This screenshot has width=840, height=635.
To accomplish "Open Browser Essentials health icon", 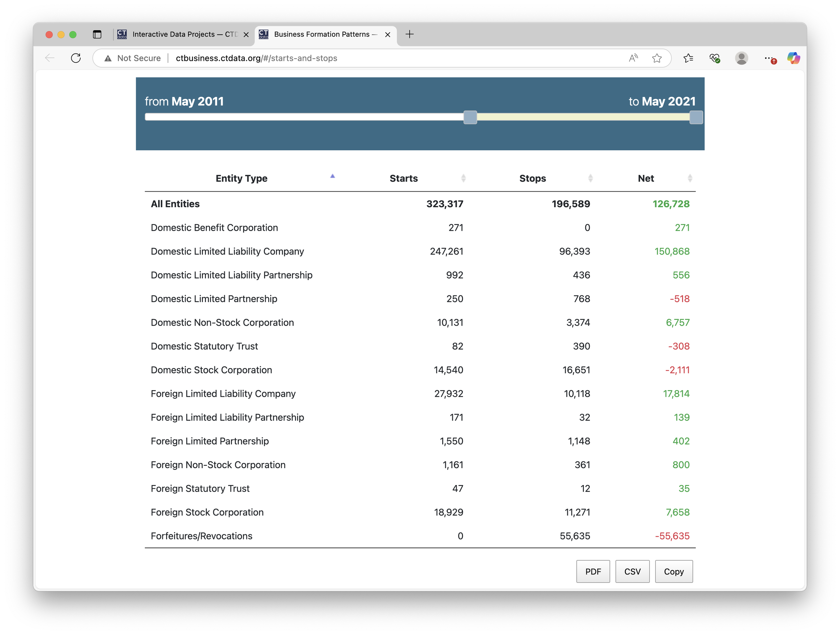I will click(x=714, y=58).
